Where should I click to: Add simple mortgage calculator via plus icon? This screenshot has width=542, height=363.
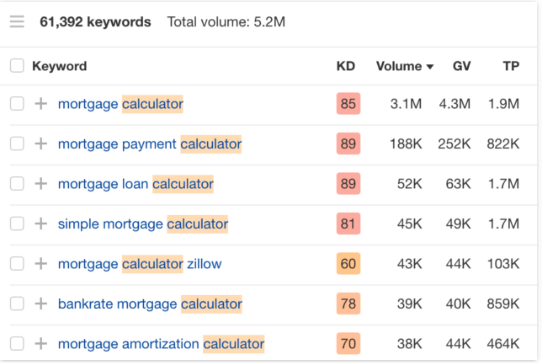tap(41, 224)
